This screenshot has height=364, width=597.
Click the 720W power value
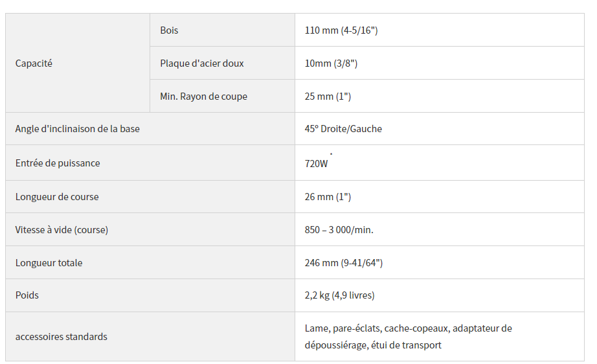pyautogui.click(x=316, y=164)
